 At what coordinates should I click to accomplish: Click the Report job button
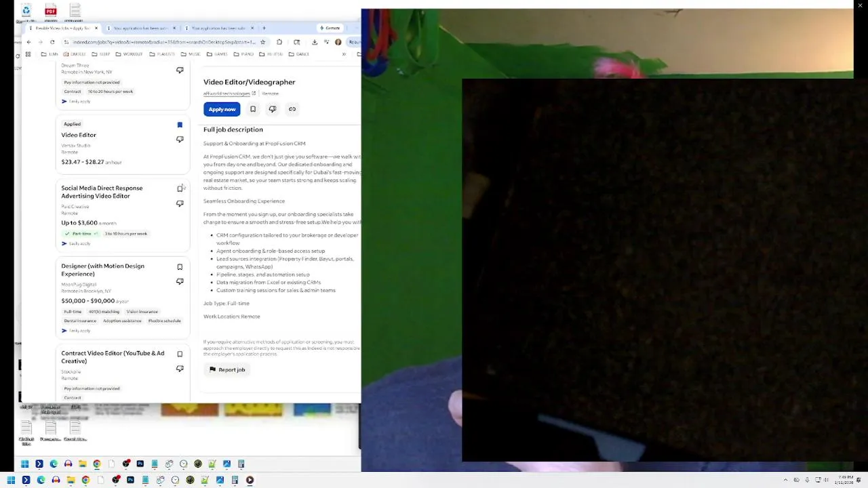click(227, 369)
